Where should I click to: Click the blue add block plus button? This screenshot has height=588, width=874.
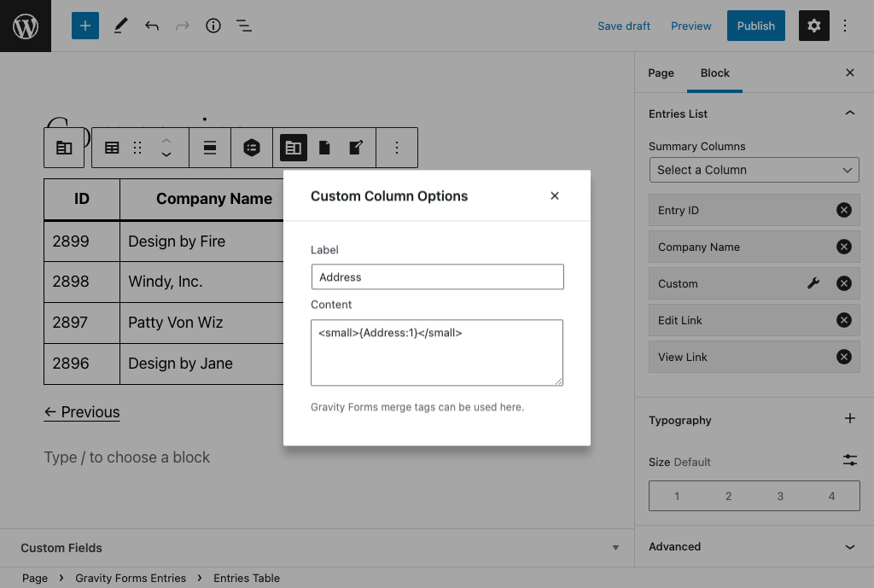(x=85, y=26)
